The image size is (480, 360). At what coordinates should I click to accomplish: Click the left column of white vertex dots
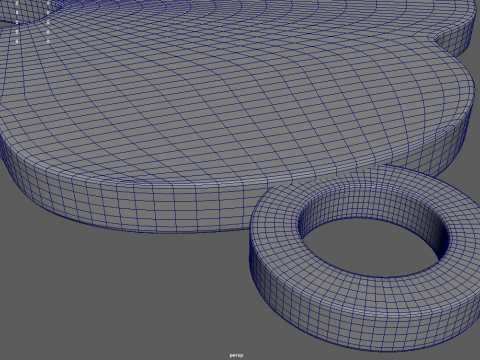click(x=17, y=22)
